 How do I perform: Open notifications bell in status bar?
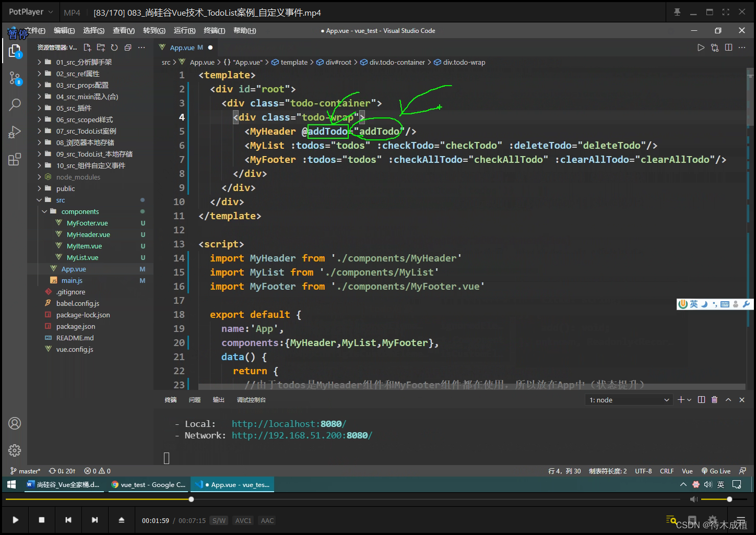tap(742, 471)
